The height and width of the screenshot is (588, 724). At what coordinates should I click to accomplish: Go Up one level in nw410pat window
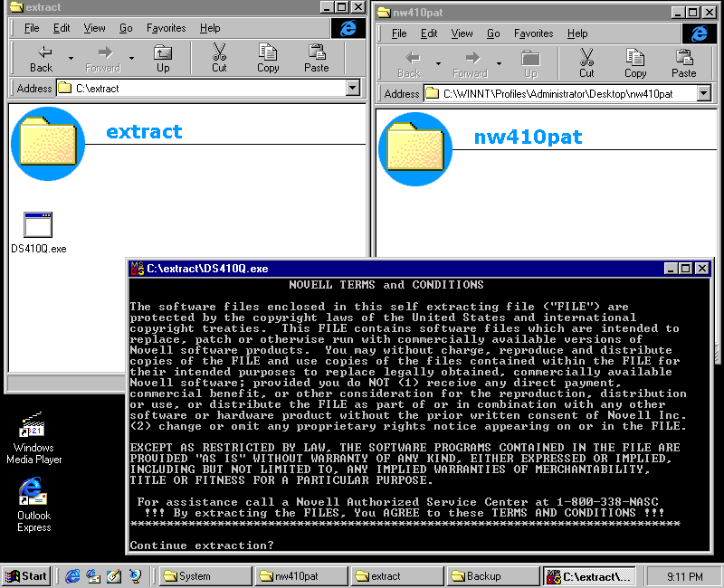pyautogui.click(x=530, y=64)
